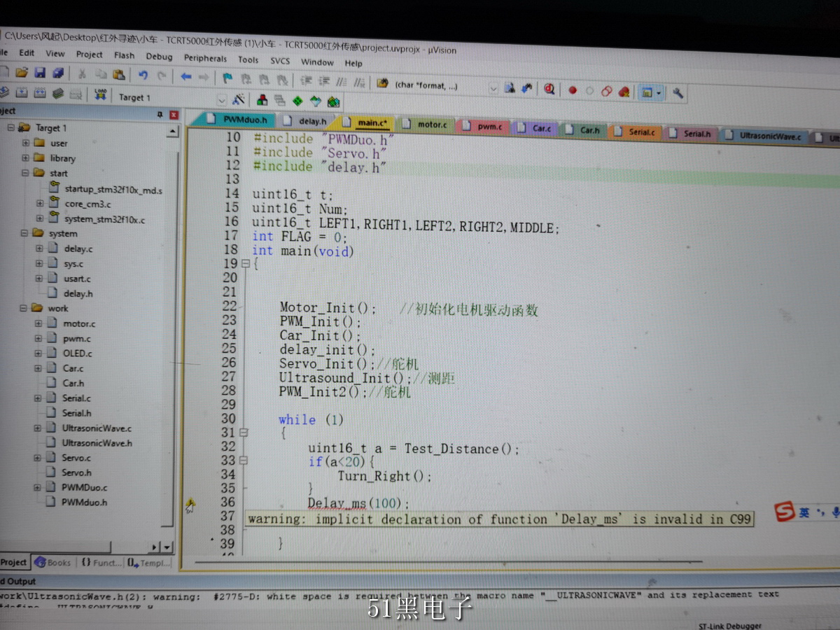Cut selection with the scissors icon
The width and height of the screenshot is (840, 630).
tap(82, 74)
